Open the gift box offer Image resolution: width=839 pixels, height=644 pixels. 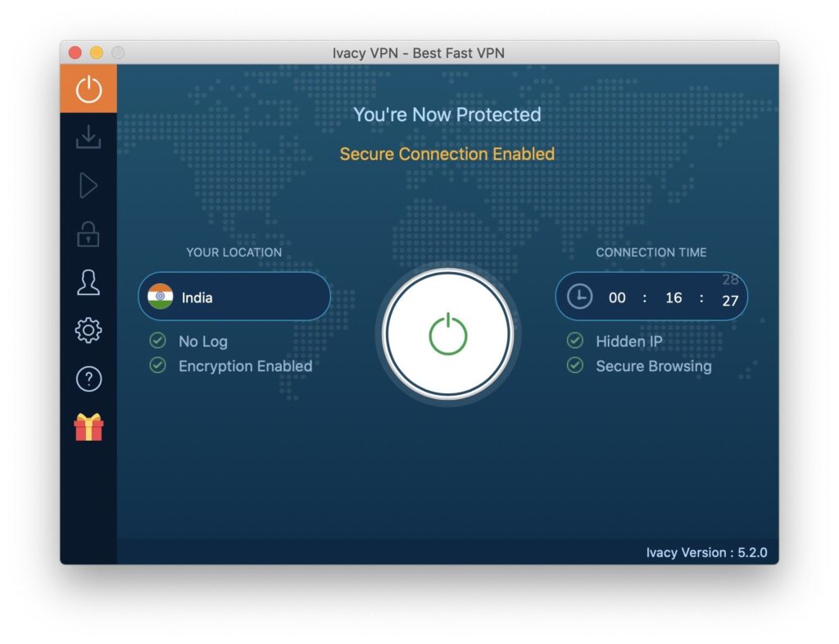click(x=88, y=428)
